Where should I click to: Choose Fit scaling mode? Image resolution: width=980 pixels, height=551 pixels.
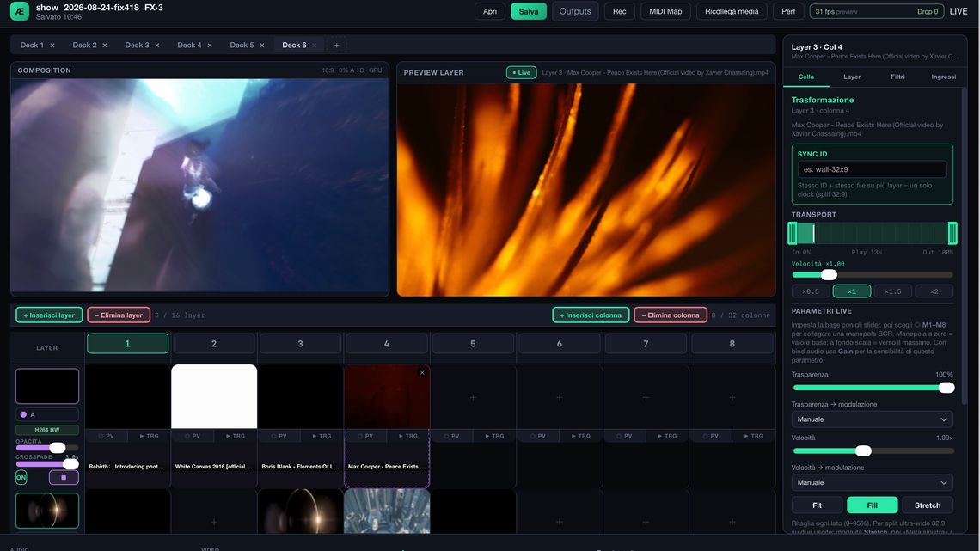pyautogui.click(x=817, y=505)
